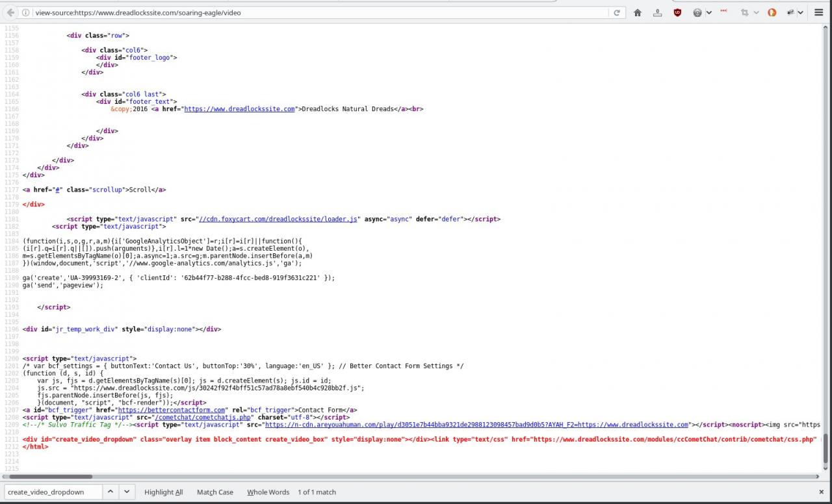This screenshot has height=504, width=832.
Task: Click the browser back arrow button
Action: tap(10, 12)
